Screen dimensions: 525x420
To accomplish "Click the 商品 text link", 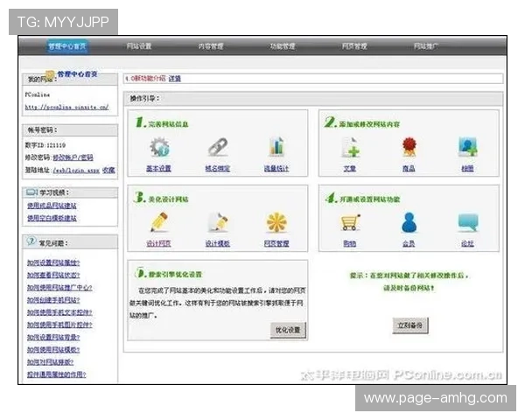I will click(409, 169).
